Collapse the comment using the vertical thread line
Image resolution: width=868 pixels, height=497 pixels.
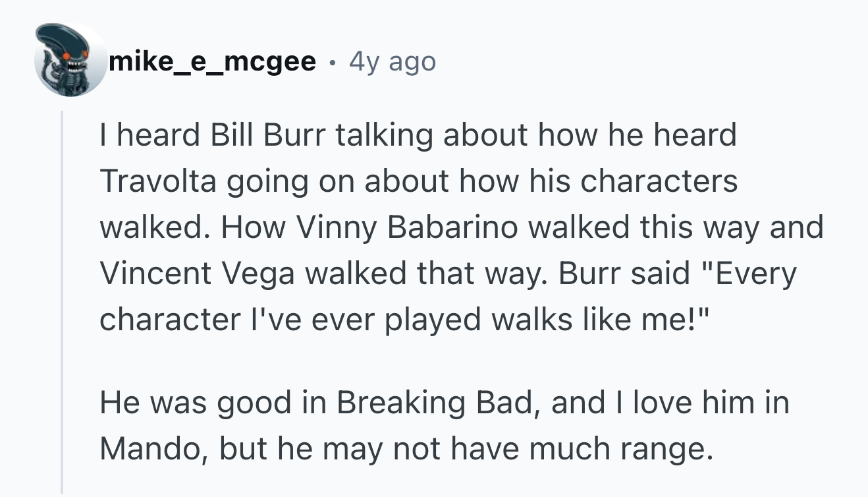point(63,302)
